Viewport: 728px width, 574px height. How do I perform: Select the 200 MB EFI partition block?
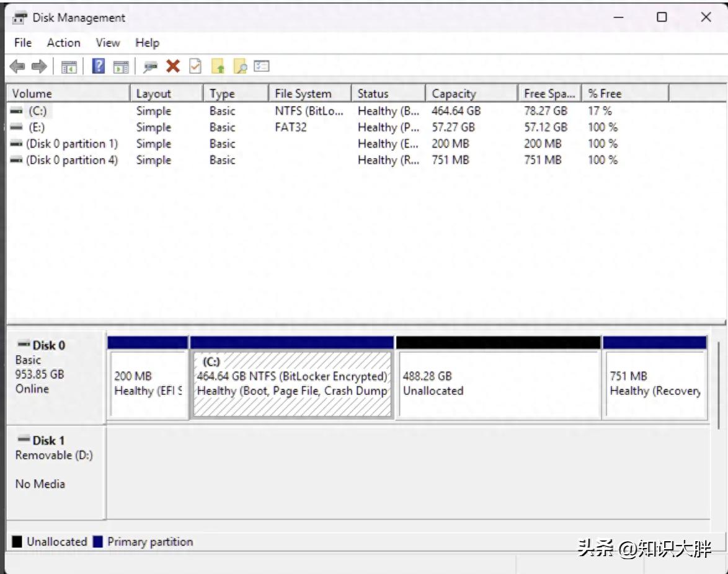click(148, 378)
